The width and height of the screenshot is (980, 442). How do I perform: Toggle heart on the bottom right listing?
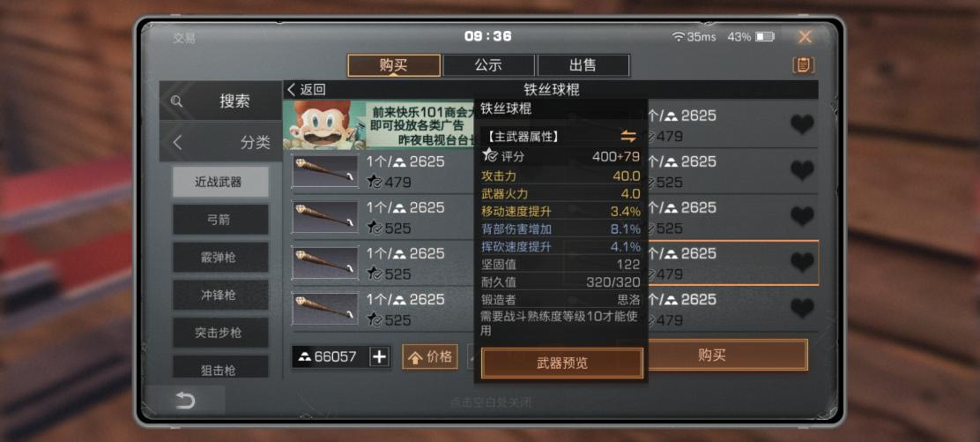pyautogui.click(x=803, y=308)
